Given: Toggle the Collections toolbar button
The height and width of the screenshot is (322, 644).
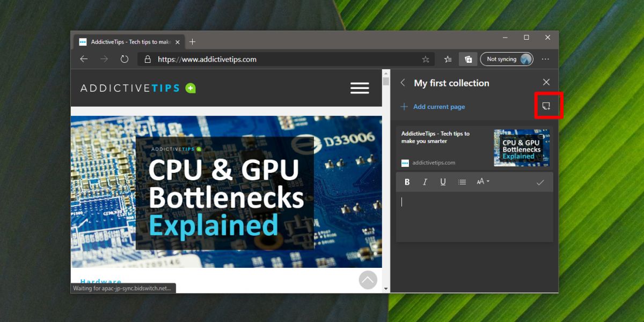Looking at the screenshot, I should point(468,59).
